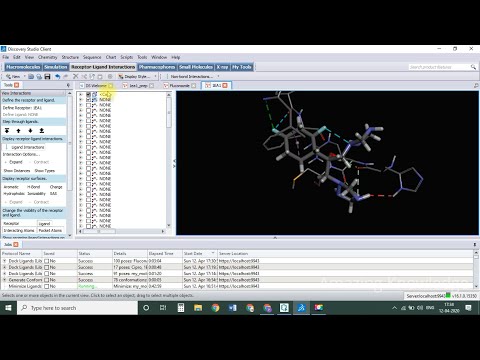
Task: Click the Undo arrow icon
Action: pos(57,76)
